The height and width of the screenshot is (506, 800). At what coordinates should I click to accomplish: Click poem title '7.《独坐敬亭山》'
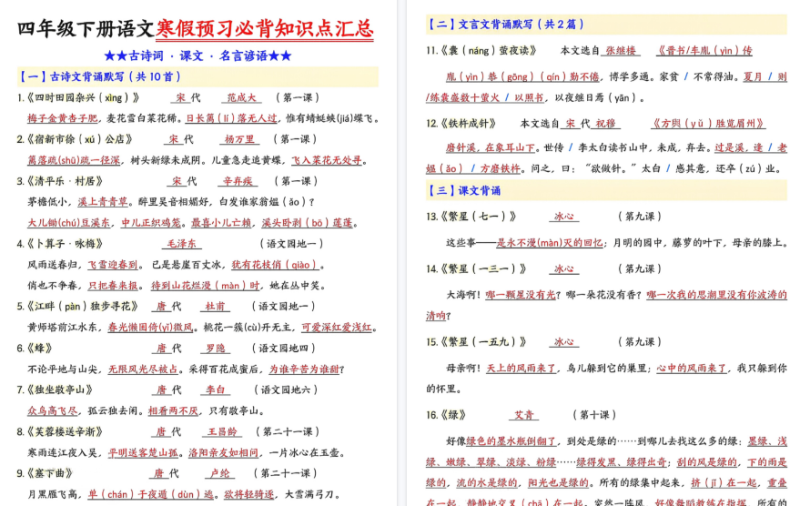pos(55,390)
